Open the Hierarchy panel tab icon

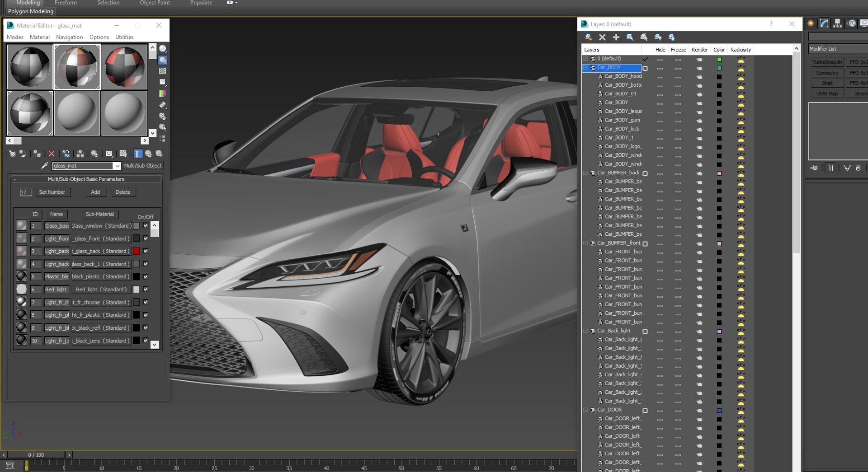click(x=837, y=23)
